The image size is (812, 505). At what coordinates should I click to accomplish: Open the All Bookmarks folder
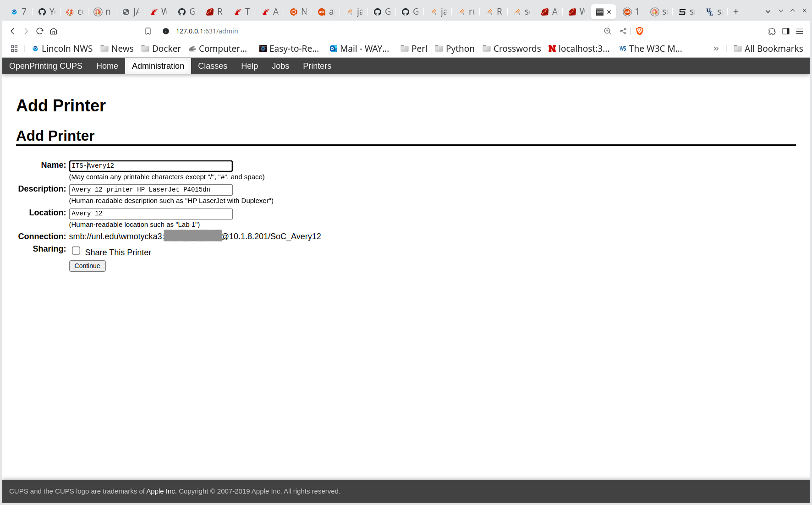[768, 49]
